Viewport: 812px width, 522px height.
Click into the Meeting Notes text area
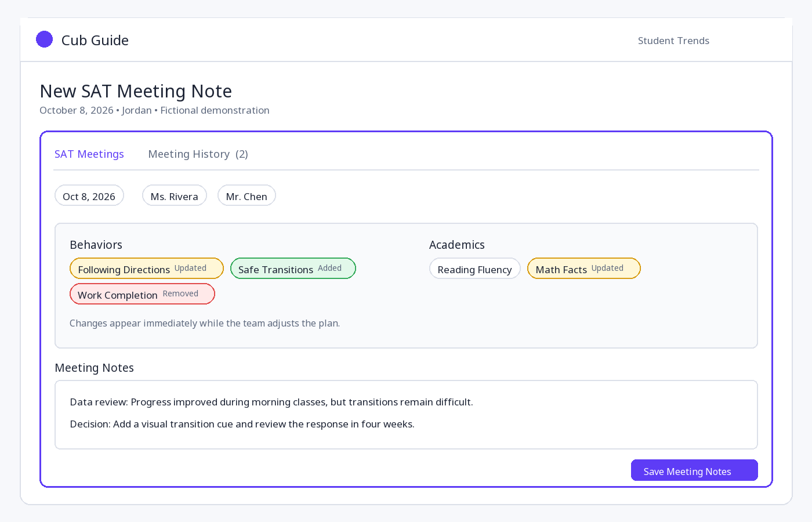pyautogui.click(x=406, y=415)
